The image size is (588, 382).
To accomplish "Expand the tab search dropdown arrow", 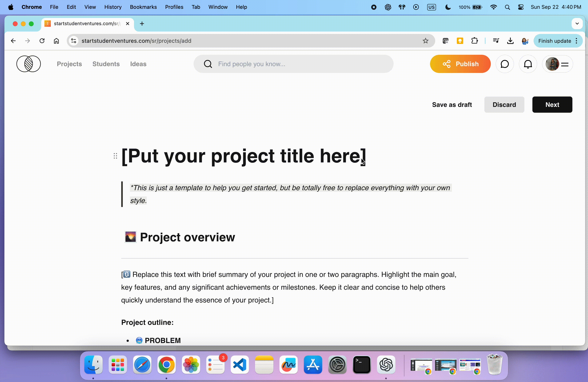I will (577, 23).
